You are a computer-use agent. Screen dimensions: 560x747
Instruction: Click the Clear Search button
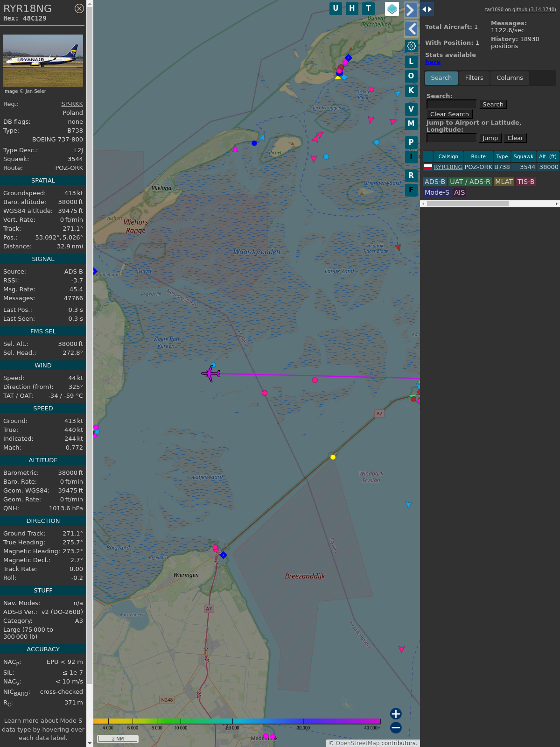pyautogui.click(x=449, y=114)
